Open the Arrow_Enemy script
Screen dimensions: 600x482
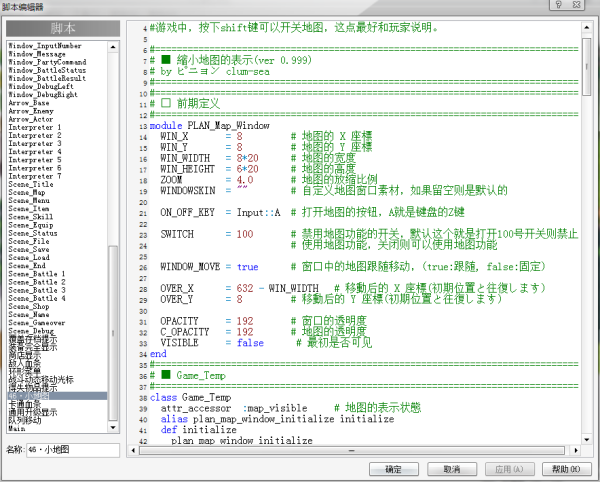click(29, 111)
